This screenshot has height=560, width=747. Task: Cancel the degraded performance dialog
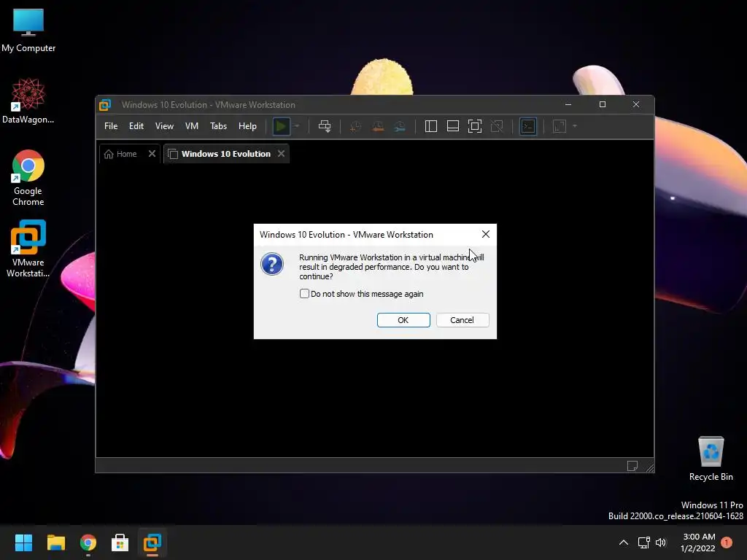462,320
